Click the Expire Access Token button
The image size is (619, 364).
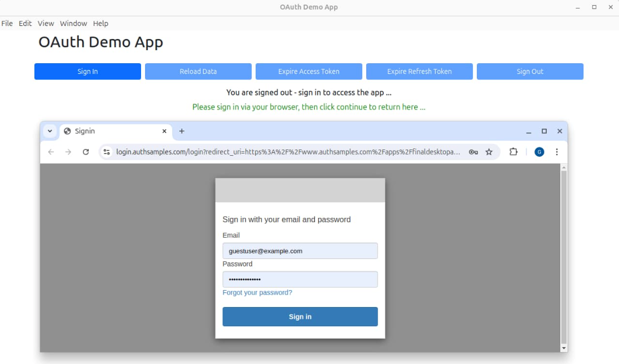click(x=309, y=72)
